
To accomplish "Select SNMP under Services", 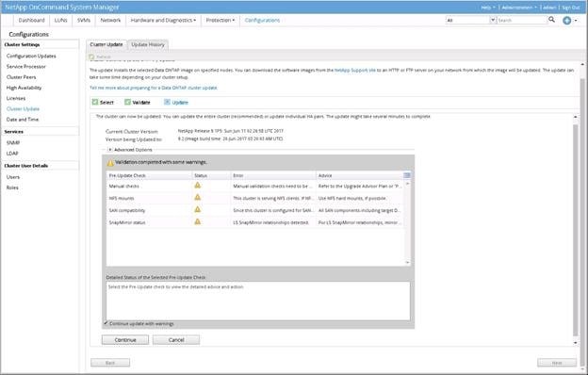I will (13, 143).
